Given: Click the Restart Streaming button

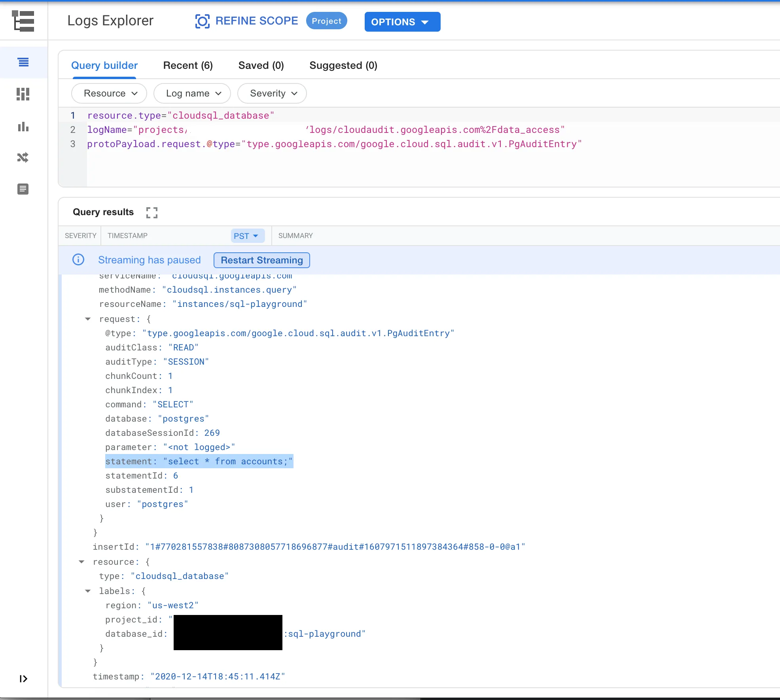Looking at the screenshot, I should click(x=261, y=260).
